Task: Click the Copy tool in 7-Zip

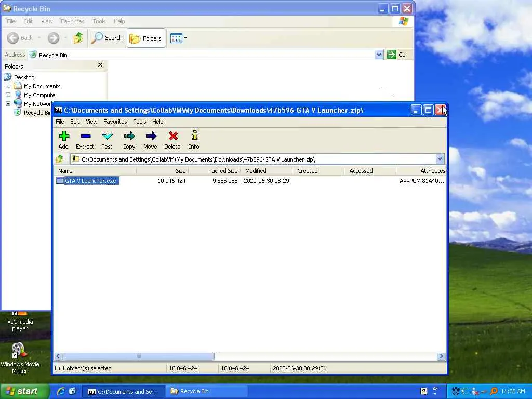Action: click(x=129, y=140)
